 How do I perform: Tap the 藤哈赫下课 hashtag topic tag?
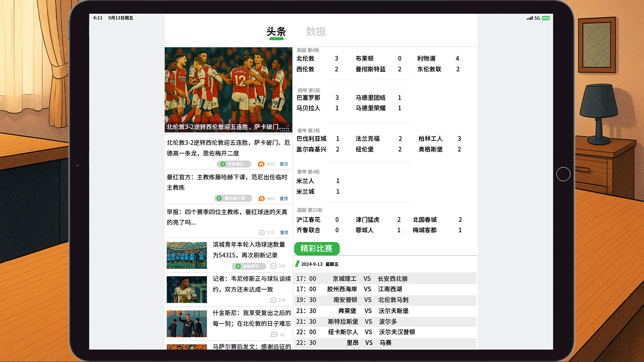tap(233, 198)
